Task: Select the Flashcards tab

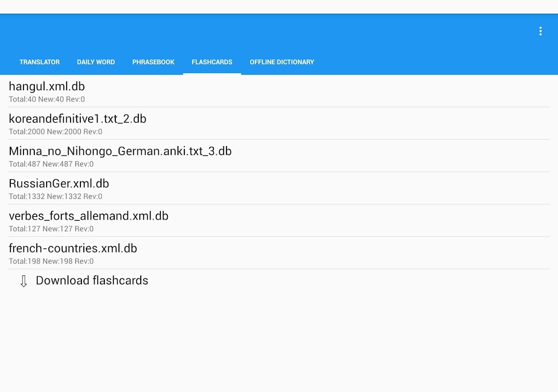Action: pos(212,62)
